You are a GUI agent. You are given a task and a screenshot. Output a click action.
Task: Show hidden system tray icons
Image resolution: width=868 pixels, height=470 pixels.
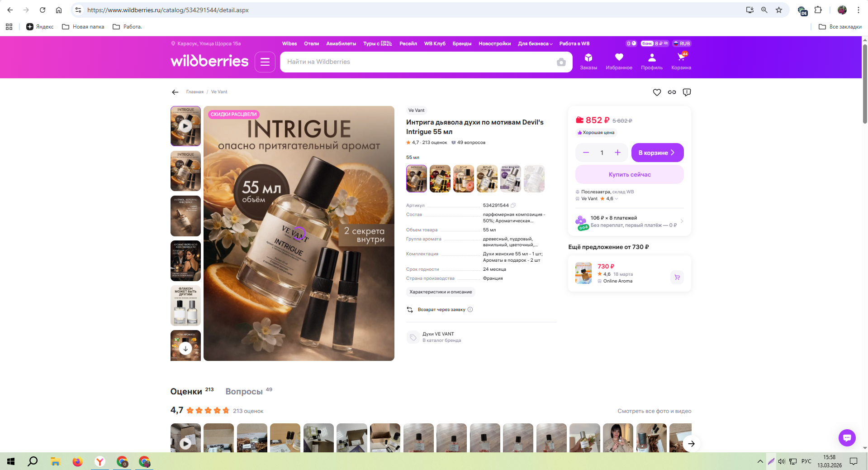(760, 461)
